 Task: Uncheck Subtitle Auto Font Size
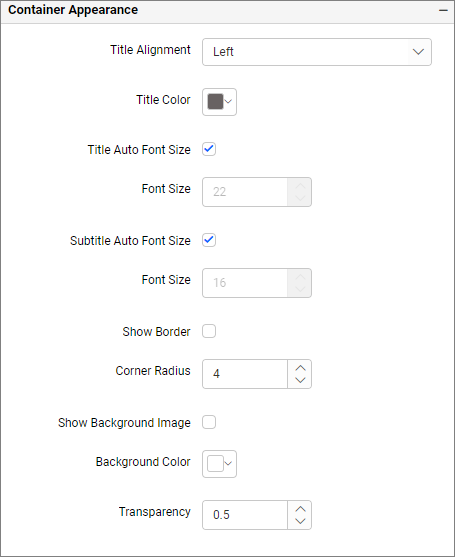coord(209,240)
